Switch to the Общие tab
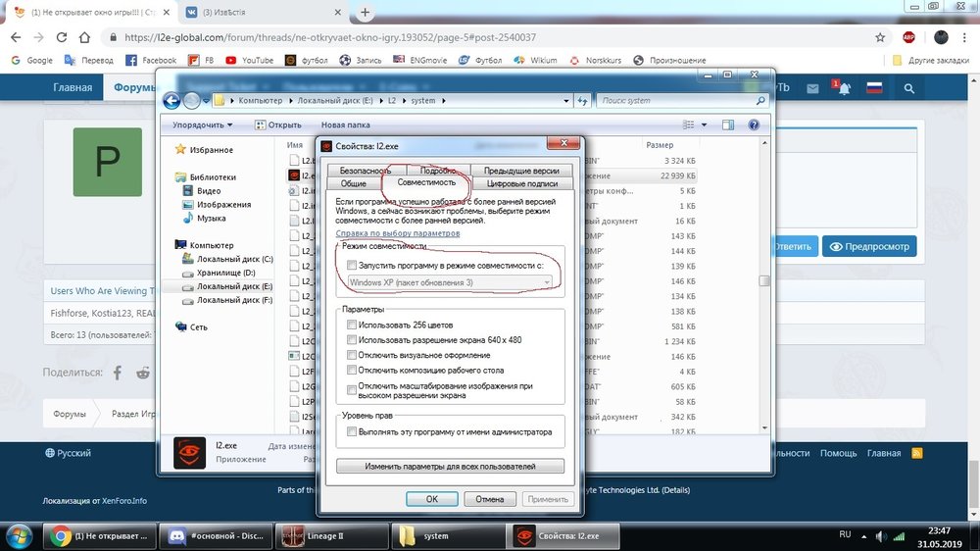This screenshot has height=551, width=980. (x=353, y=183)
